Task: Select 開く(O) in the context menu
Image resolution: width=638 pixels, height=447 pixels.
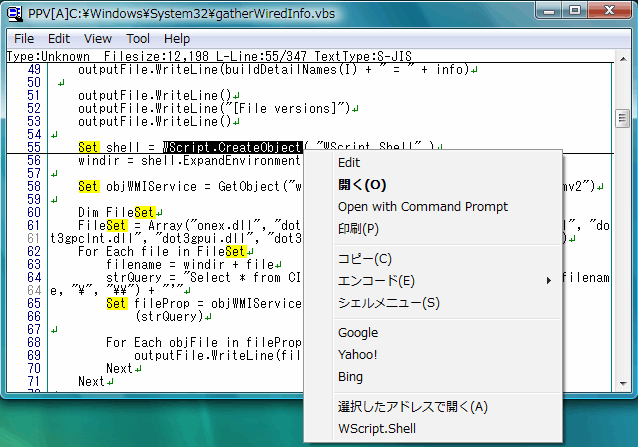Action: (361, 185)
